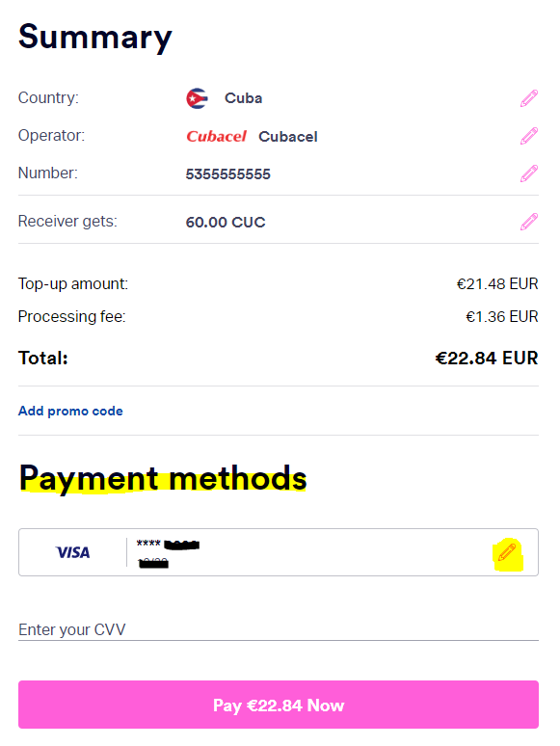This screenshot has height=746, width=560.
Task: Edit the phone Number via pencil icon
Action: [x=528, y=173]
